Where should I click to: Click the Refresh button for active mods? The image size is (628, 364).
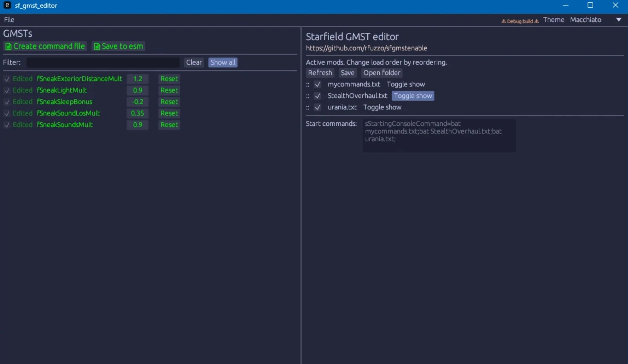tap(320, 72)
